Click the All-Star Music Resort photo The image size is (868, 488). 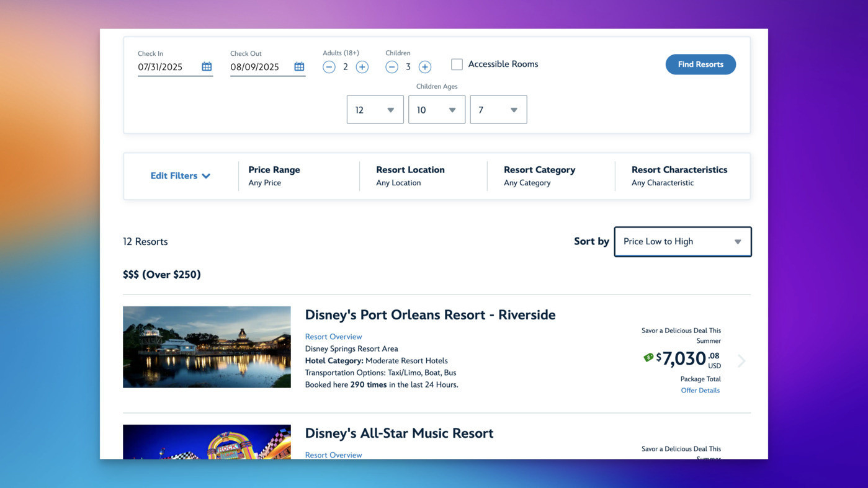pos(207,441)
